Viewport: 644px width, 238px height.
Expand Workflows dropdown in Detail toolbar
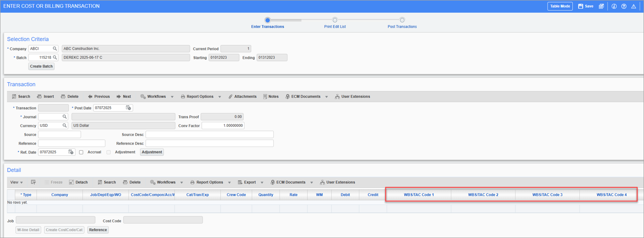click(x=182, y=183)
